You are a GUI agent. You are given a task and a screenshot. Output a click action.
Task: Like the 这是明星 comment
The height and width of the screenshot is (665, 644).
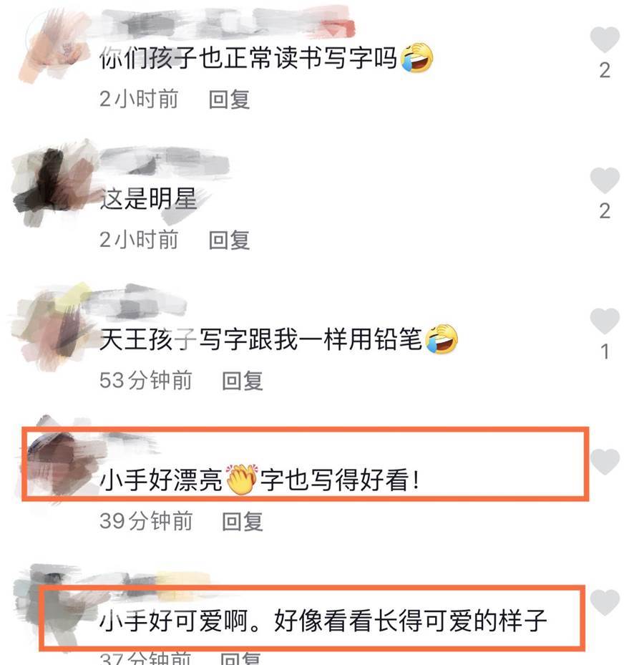pos(605,180)
